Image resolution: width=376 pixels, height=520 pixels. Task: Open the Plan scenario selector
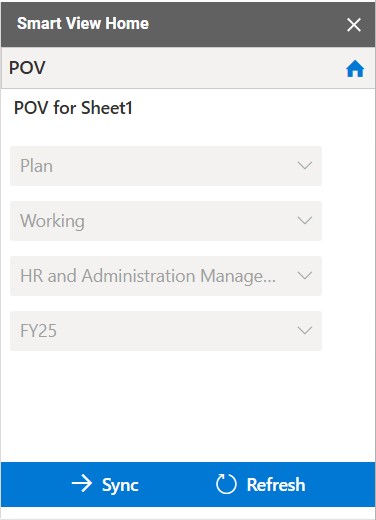click(166, 166)
